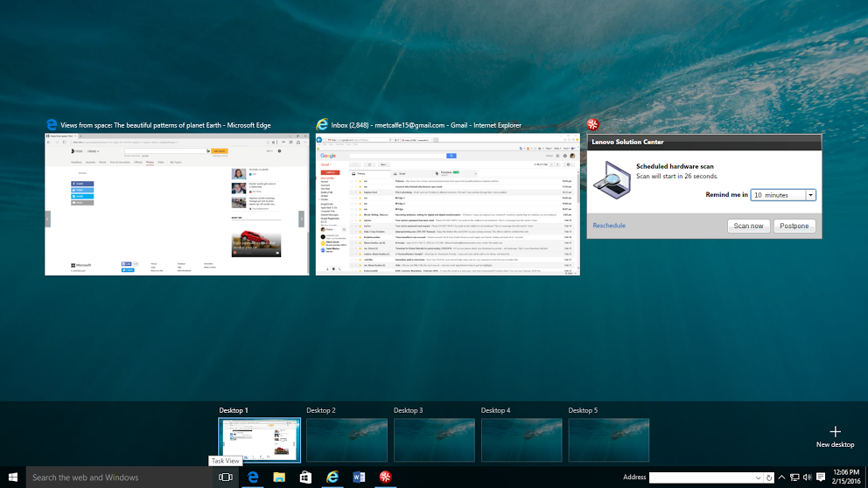Screen dimensions: 868x488
Task: Open the Windows Start menu
Action: [x=12, y=477]
